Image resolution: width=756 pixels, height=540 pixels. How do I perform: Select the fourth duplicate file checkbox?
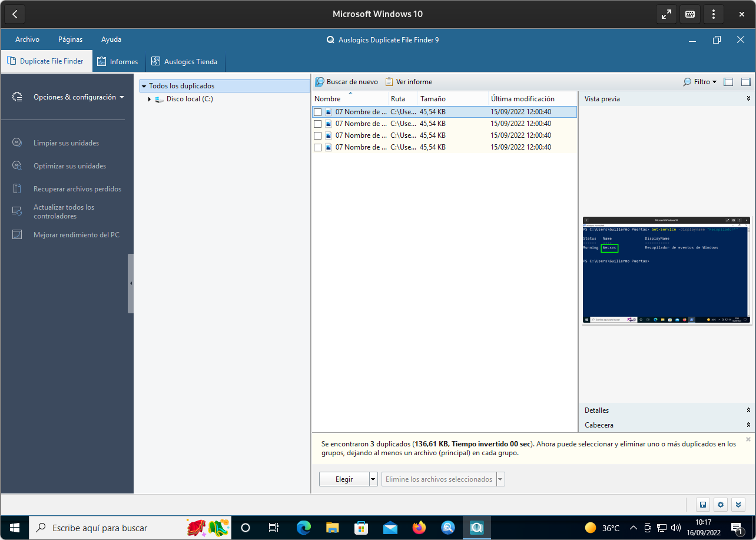click(318, 147)
